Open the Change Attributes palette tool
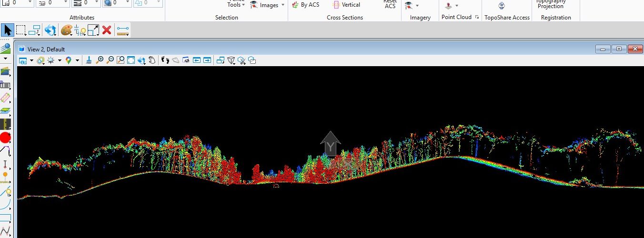 [x=66, y=30]
